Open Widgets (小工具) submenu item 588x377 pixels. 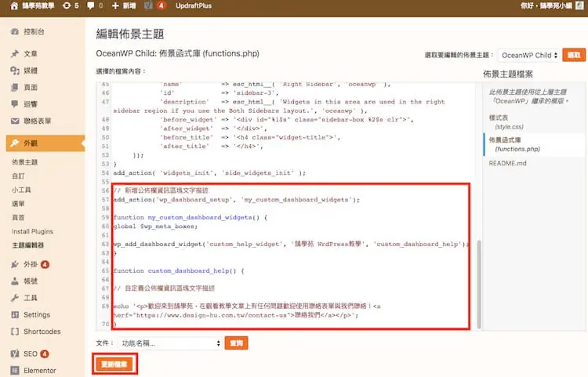[21, 190]
